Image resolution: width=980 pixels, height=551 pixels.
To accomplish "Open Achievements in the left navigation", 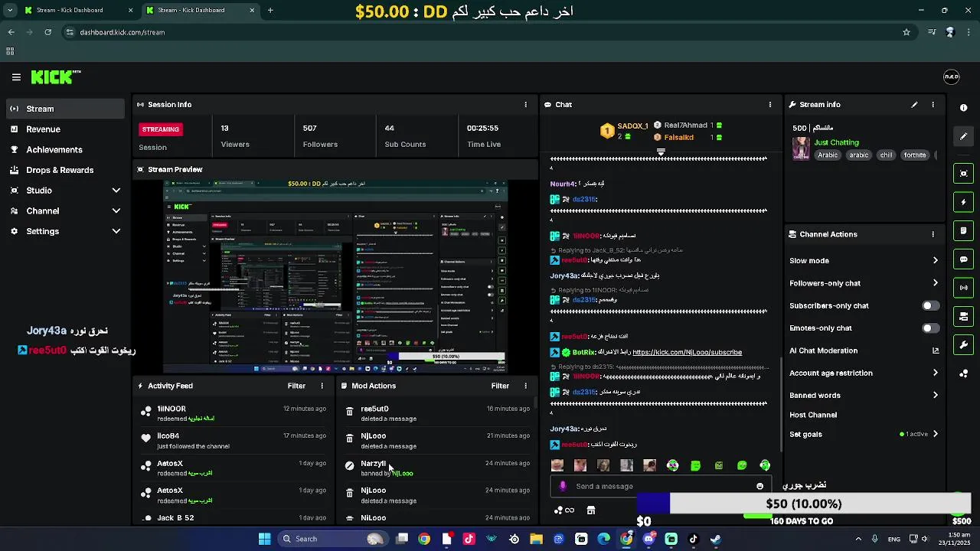I will (54, 150).
